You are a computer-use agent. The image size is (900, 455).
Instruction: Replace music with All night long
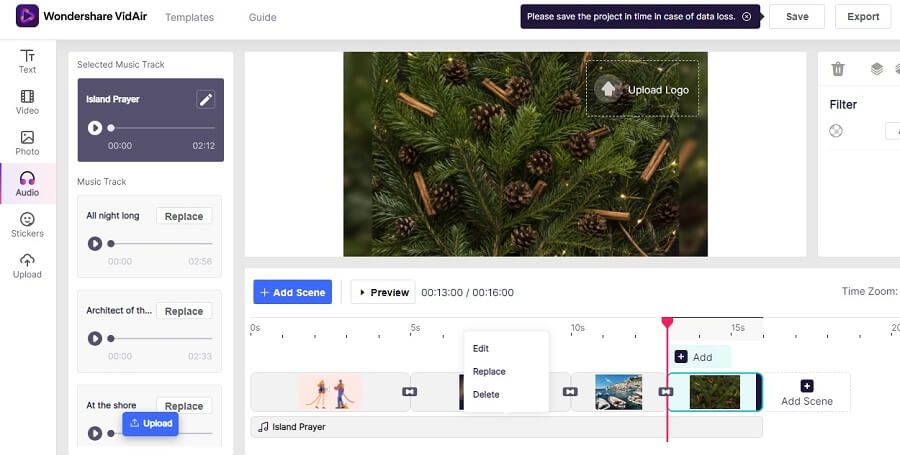(x=184, y=216)
